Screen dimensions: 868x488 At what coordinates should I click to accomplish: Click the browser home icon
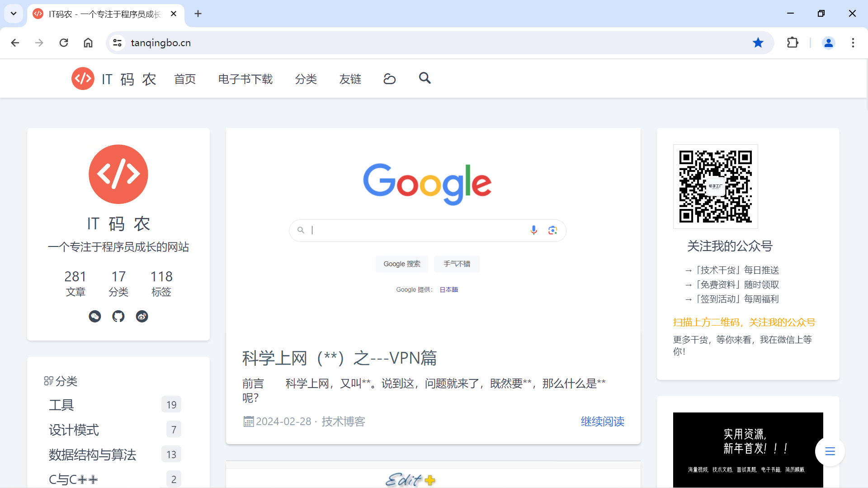coord(88,43)
